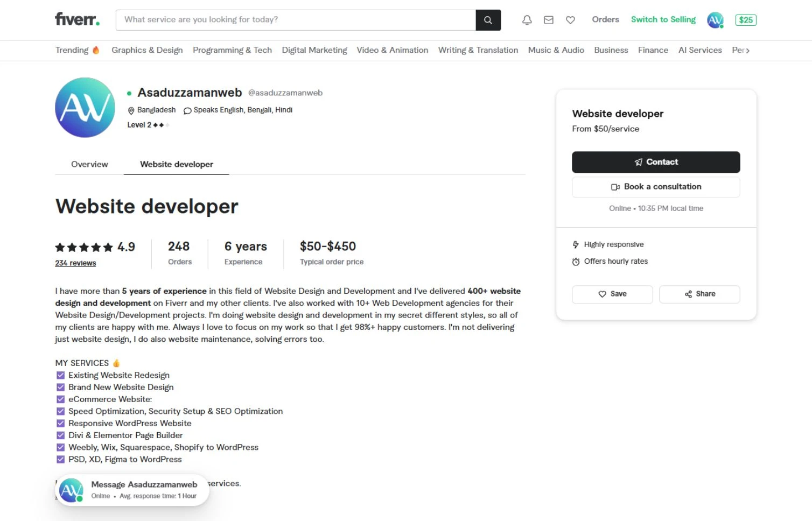Click the 6 years Experience stat
The width and height of the screenshot is (812, 521).
point(246,253)
